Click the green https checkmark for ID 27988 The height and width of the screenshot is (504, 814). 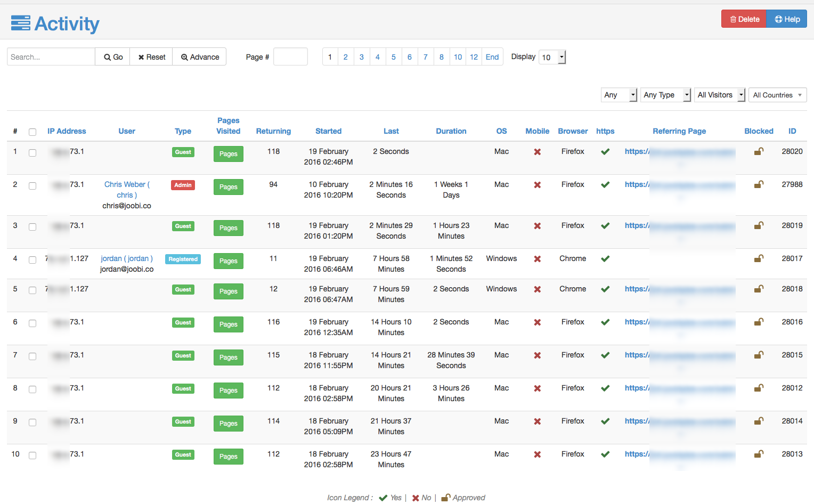tap(605, 185)
